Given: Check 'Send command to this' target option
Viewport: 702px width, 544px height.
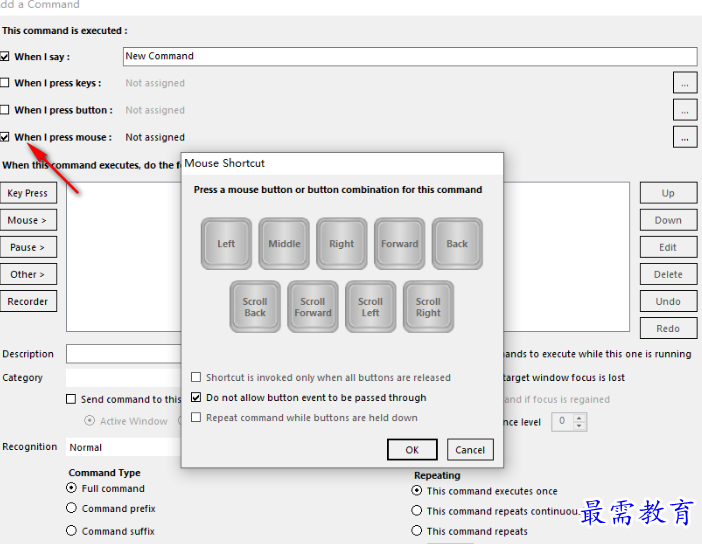Looking at the screenshot, I should click(71, 399).
